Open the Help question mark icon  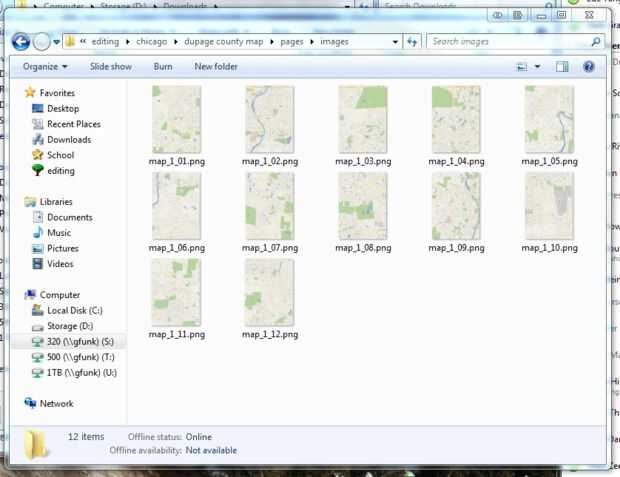[x=588, y=66]
